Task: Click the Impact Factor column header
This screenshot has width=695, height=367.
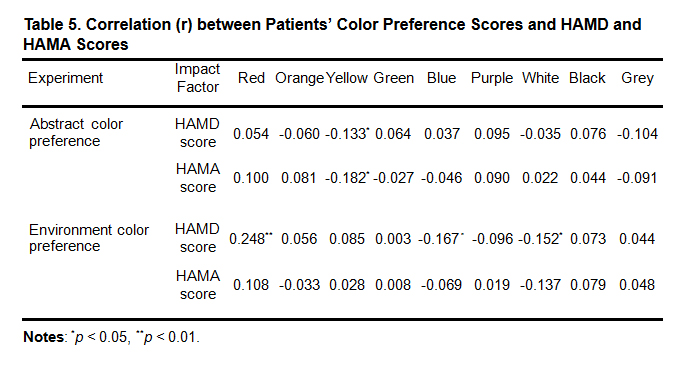Action: 197,78
